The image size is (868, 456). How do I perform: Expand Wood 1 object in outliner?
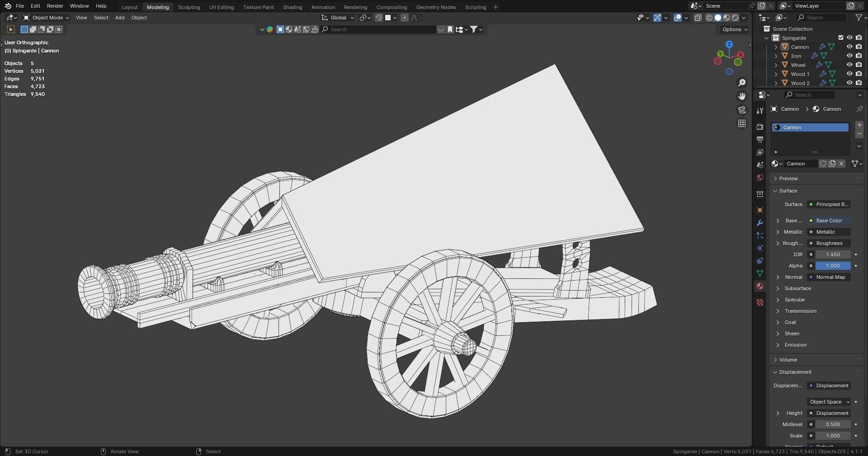click(776, 74)
